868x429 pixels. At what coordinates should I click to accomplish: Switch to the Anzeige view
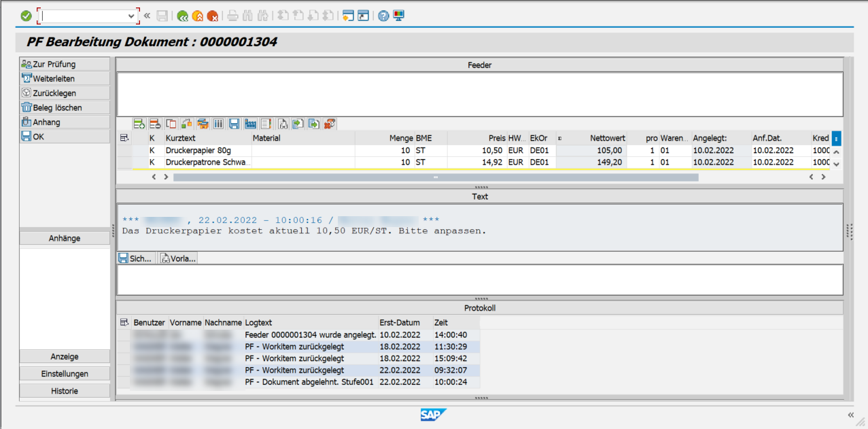tap(64, 356)
